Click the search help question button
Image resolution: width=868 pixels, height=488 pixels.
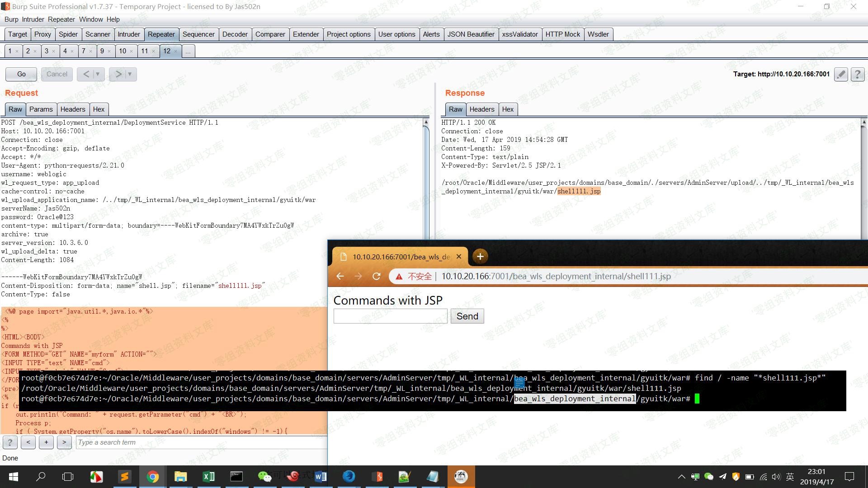pyautogui.click(x=10, y=442)
